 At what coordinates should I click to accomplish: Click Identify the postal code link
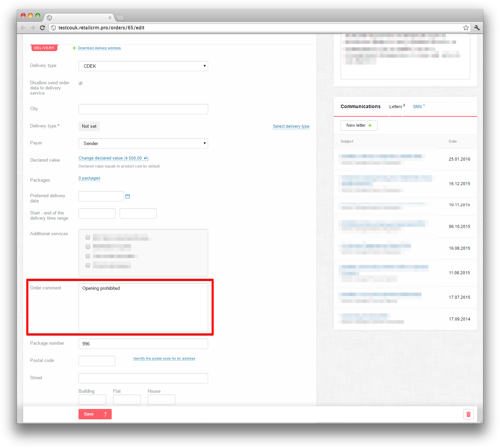(x=164, y=359)
